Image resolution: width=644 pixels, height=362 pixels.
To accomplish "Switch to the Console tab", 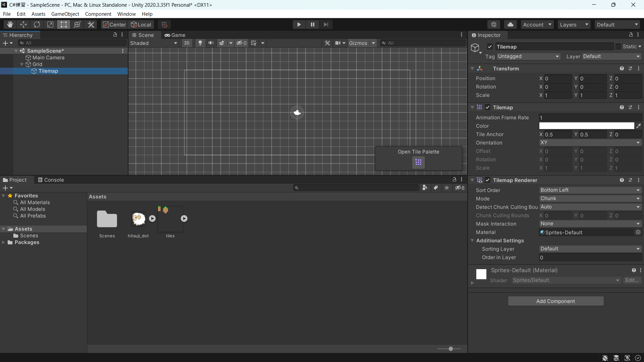I will (x=51, y=180).
